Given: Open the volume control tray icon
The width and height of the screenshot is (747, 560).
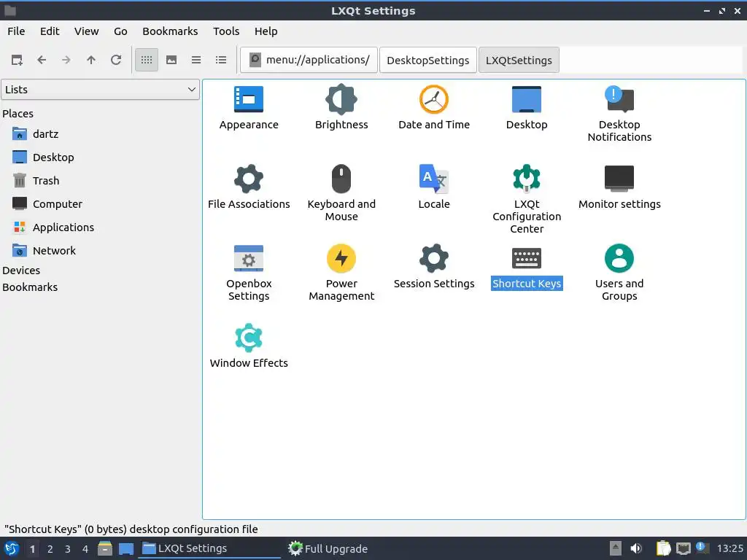Looking at the screenshot, I should [x=636, y=548].
